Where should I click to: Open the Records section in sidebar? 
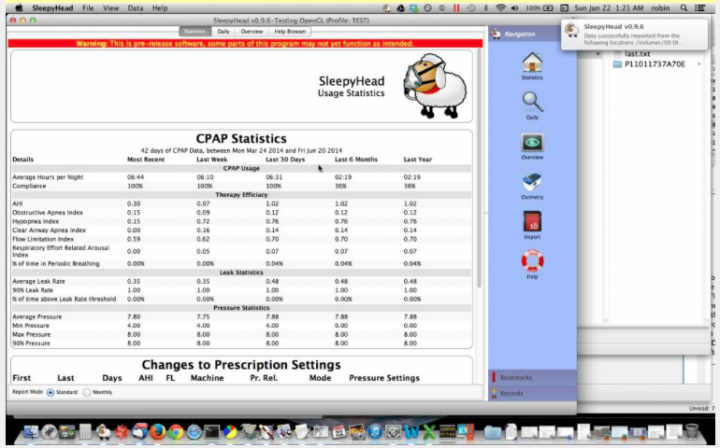pos(532,393)
